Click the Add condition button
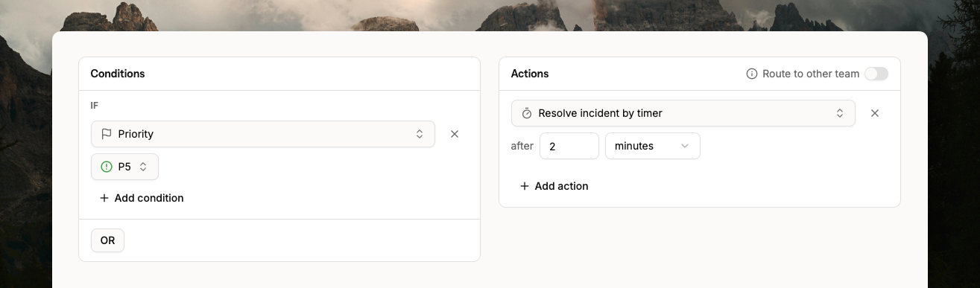The width and height of the screenshot is (980, 288). click(142, 198)
